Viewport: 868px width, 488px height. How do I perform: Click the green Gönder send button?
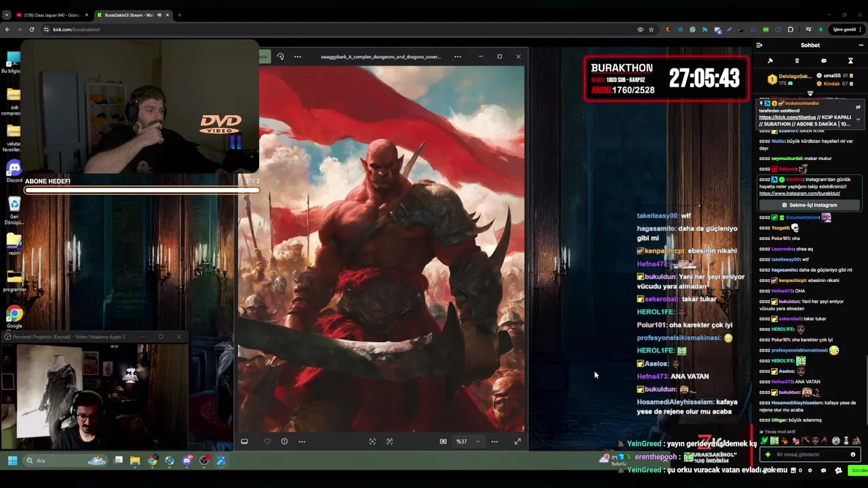coord(859,470)
